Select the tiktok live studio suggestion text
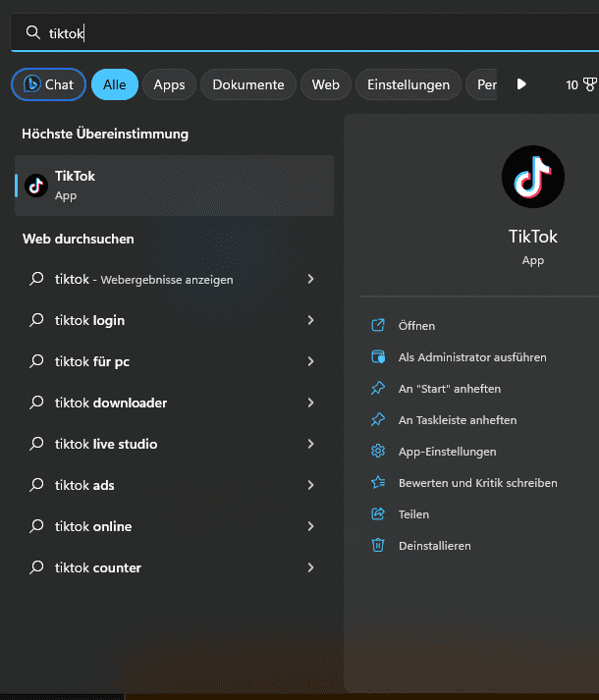The height and width of the screenshot is (700, 599). [106, 444]
